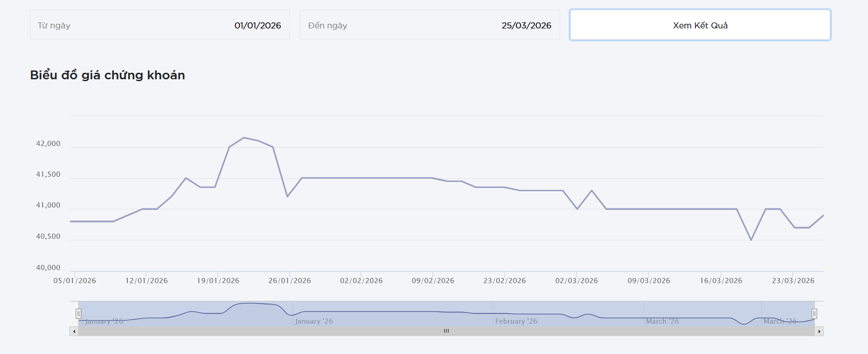This screenshot has height=354, width=868.
Task: Click the 42,000 y-axis label
Action: point(48,144)
